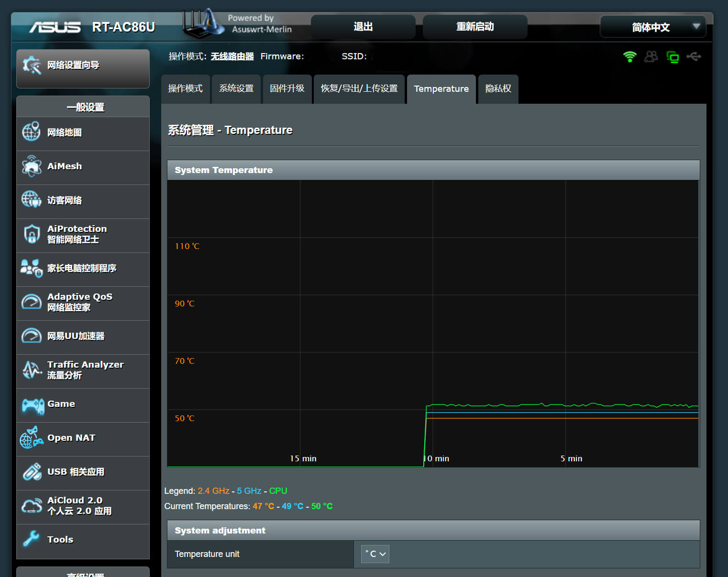
Task: Click the USB status icon
Action: pos(694,57)
